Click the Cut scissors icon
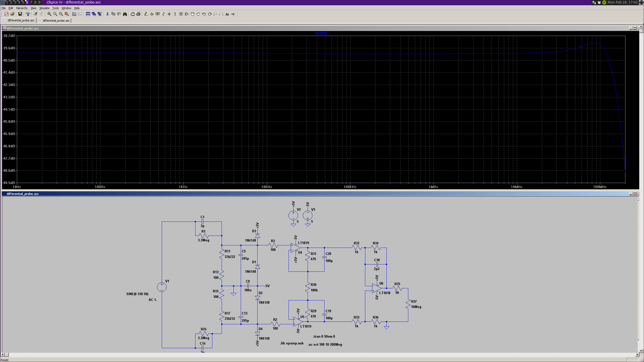The width and height of the screenshot is (644, 362). point(107,14)
